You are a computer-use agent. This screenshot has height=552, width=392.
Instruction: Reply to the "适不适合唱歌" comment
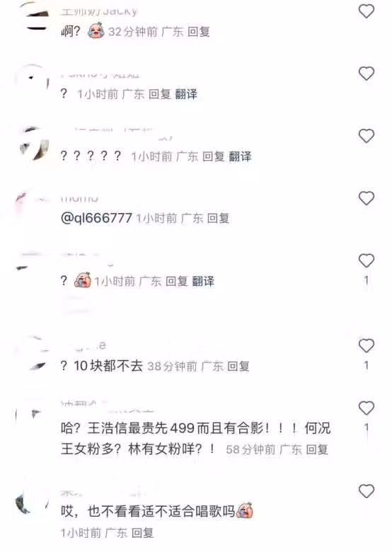[142, 533]
